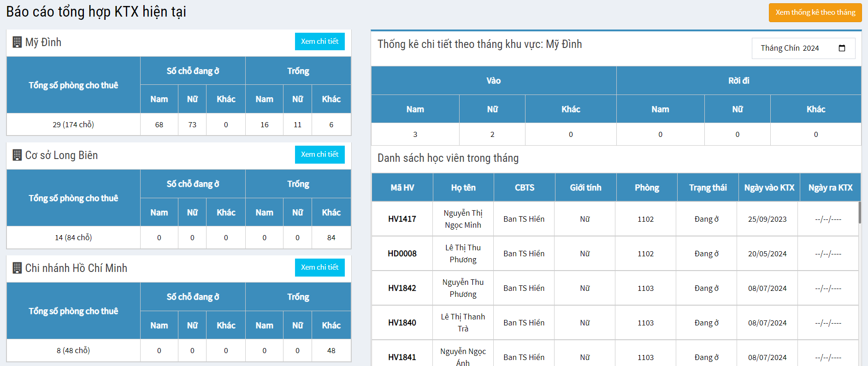Click the Mã HV column header
Image resolution: width=868 pixels, height=366 pixels.
tap(402, 188)
